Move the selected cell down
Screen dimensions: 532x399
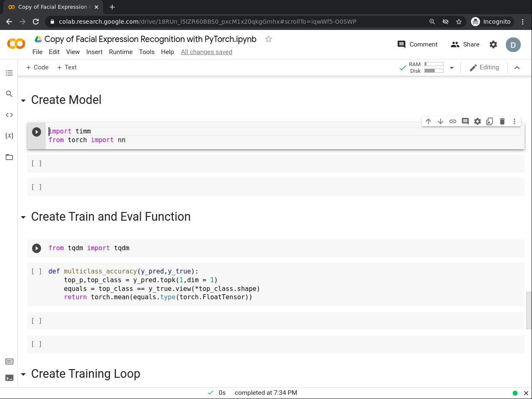(x=441, y=121)
